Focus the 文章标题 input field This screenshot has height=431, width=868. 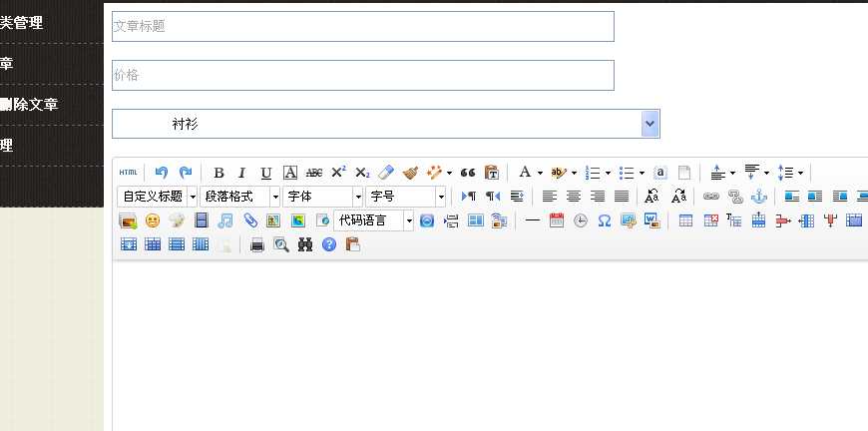pos(363,26)
